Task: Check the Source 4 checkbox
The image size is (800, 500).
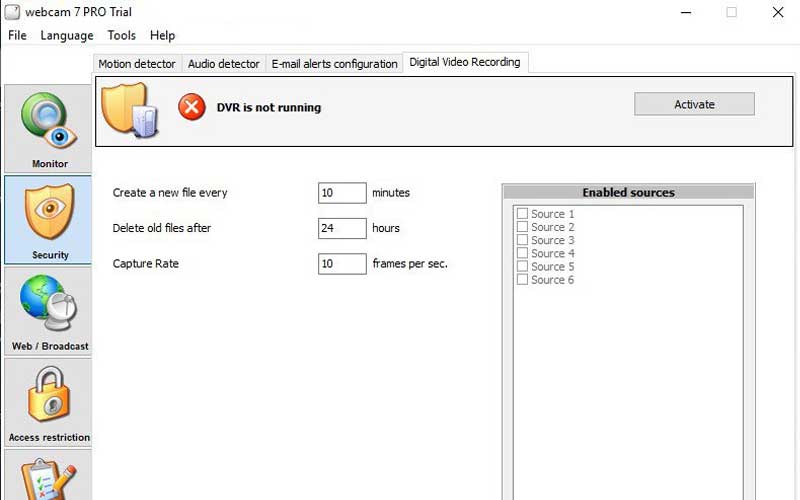Action: [x=522, y=253]
